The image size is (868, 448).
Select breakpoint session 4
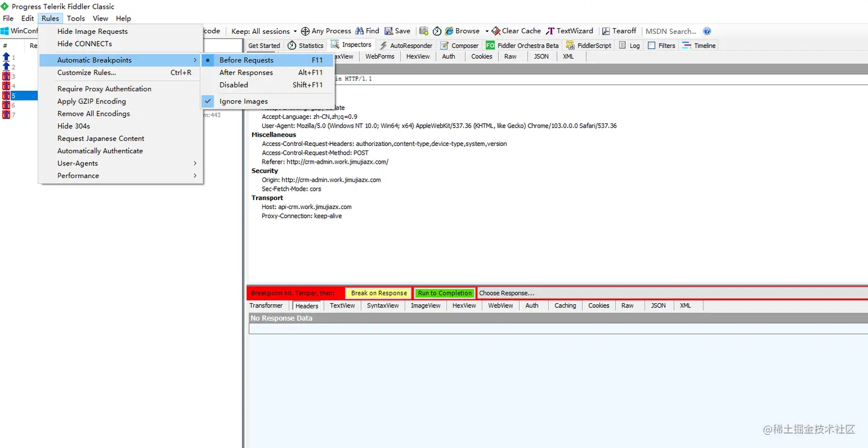(x=19, y=86)
